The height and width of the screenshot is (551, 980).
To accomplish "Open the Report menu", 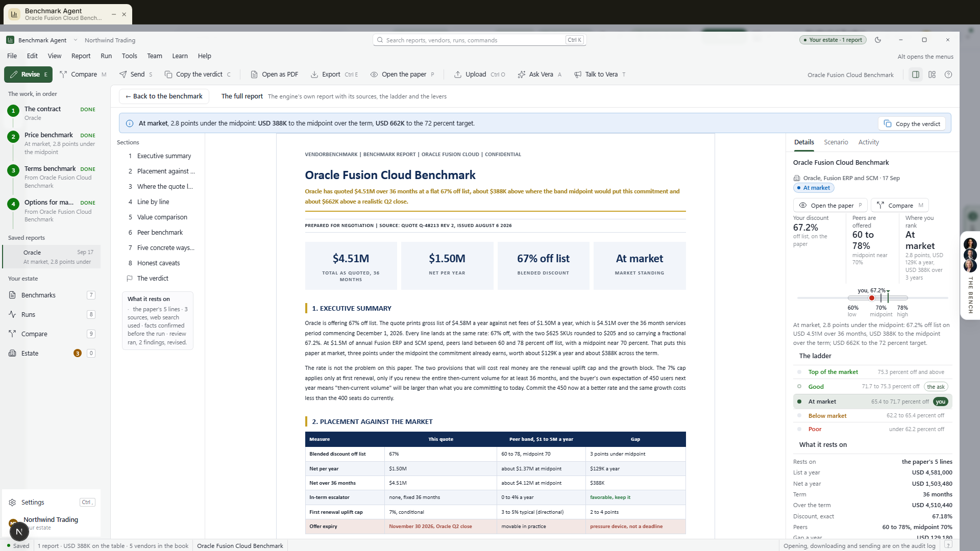I will (81, 56).
